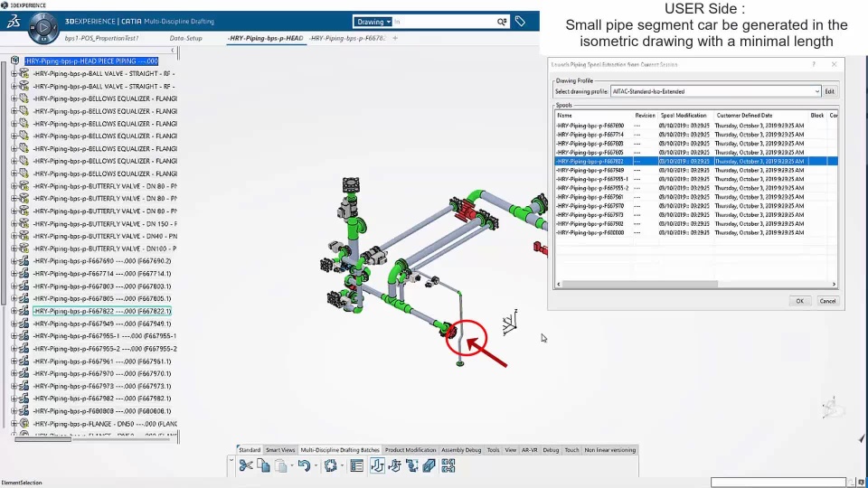868x488 pixels.
Task: Click the scroll-right arrow in Spools list
Action: click(834, 284)
